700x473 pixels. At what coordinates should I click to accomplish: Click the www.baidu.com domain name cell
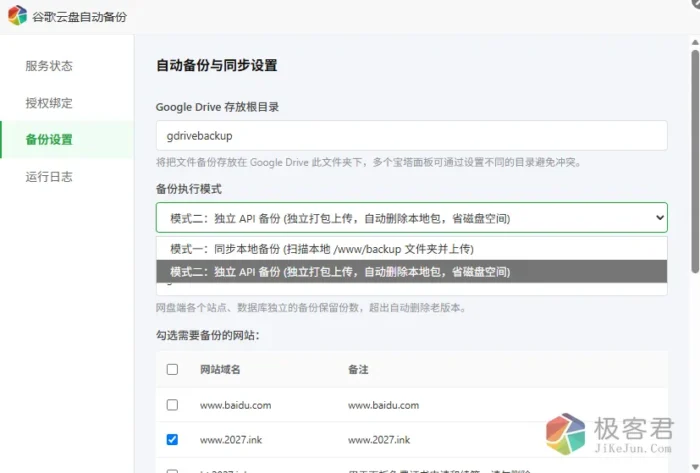[x=235, y=405]
